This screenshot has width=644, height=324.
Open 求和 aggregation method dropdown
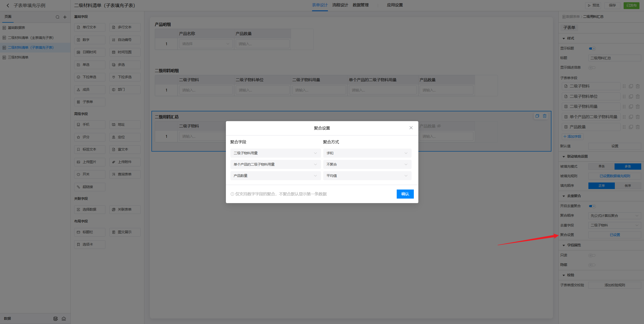tap(367, 153)
